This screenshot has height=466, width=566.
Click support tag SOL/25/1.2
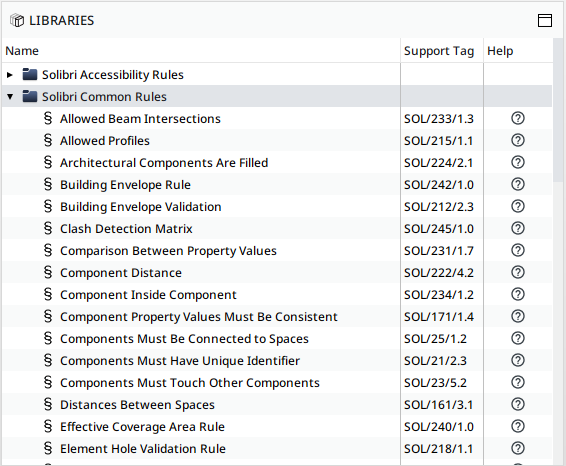click(435, 339)
